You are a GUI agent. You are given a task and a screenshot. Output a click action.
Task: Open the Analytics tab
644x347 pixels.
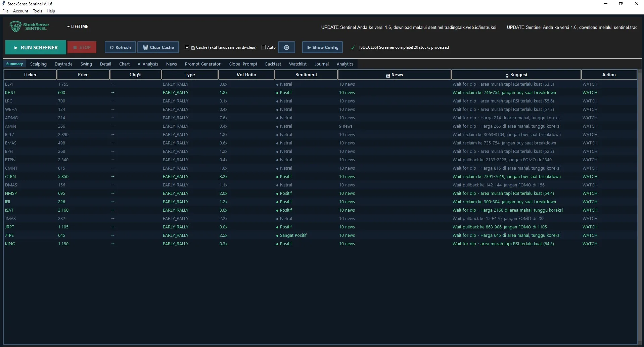pos(345,64)
